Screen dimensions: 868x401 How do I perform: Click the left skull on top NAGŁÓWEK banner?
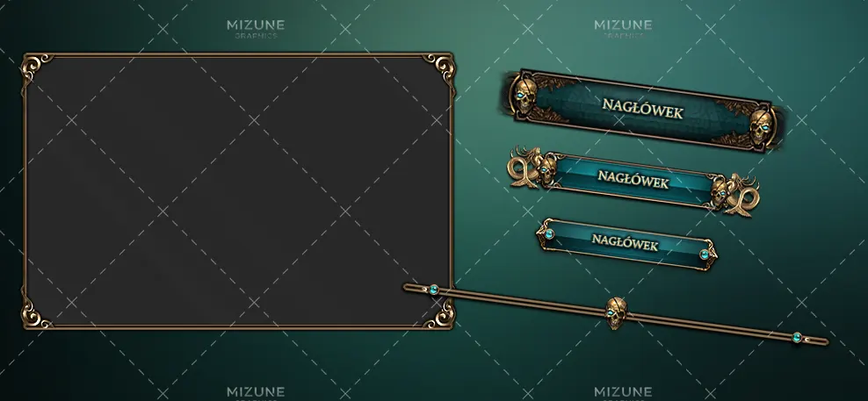pos(524,96)
